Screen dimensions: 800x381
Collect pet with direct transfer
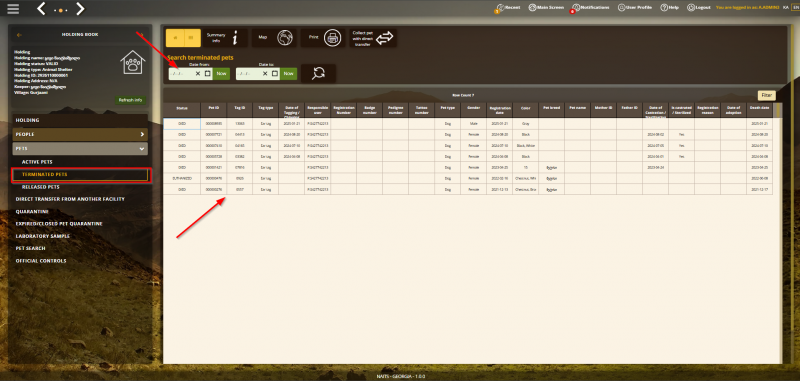click(x=373, y=38)
